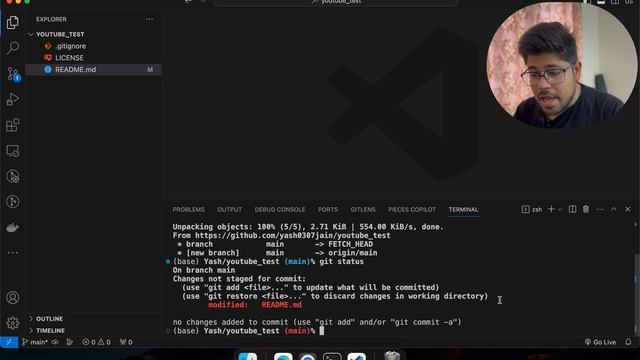Open the Explorer view in activity bar
The image size is (640, 360).
click(x=13, y=22)
